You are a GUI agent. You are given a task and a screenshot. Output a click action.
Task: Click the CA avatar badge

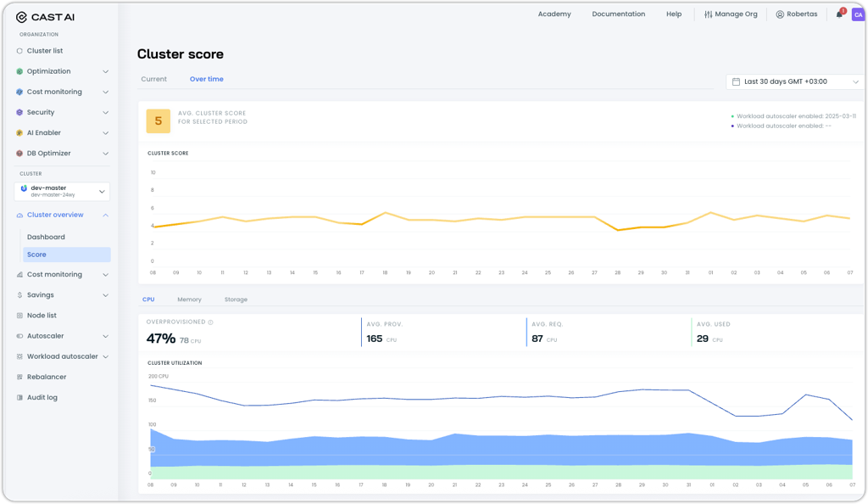pyautogui.click(x=858, y=15)
